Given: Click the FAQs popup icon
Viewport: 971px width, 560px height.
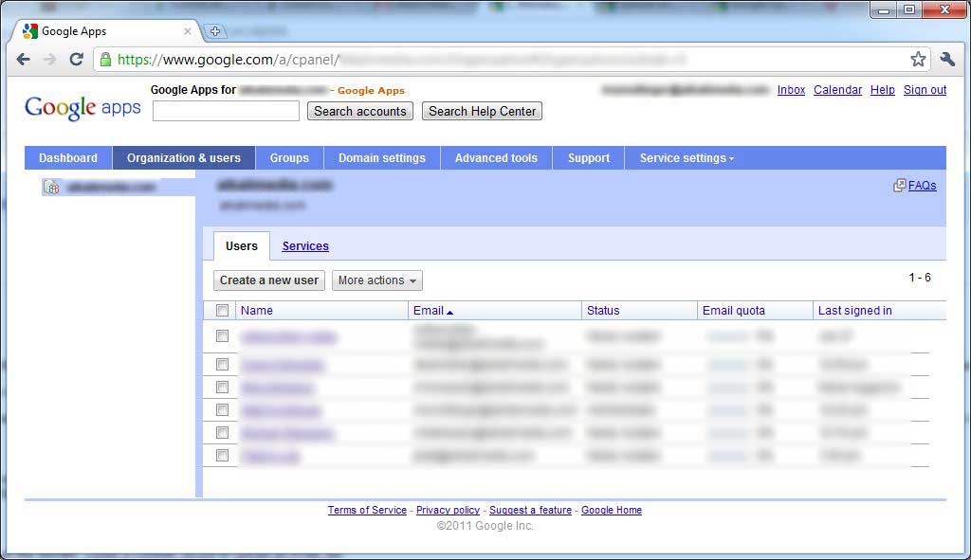Looking at the screenshot, I should (x=899, y=186).
